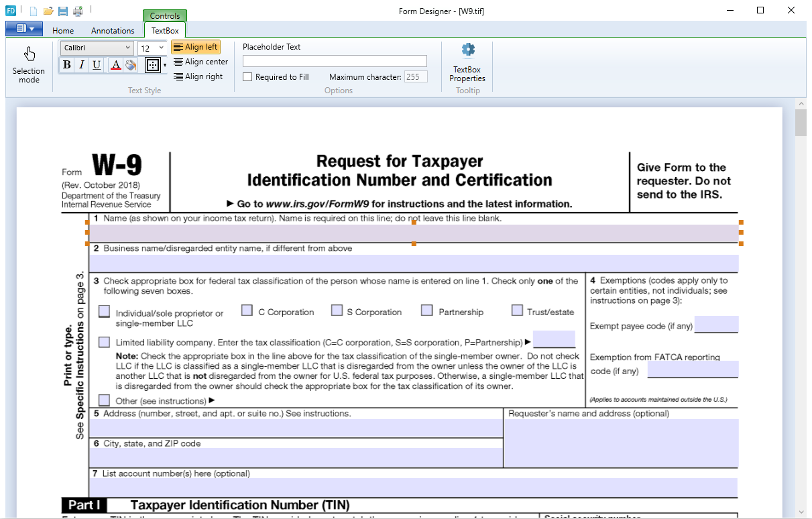Toggle bold text formatting
The height and width of the screenshot is (519, 812).
point(66,65)
